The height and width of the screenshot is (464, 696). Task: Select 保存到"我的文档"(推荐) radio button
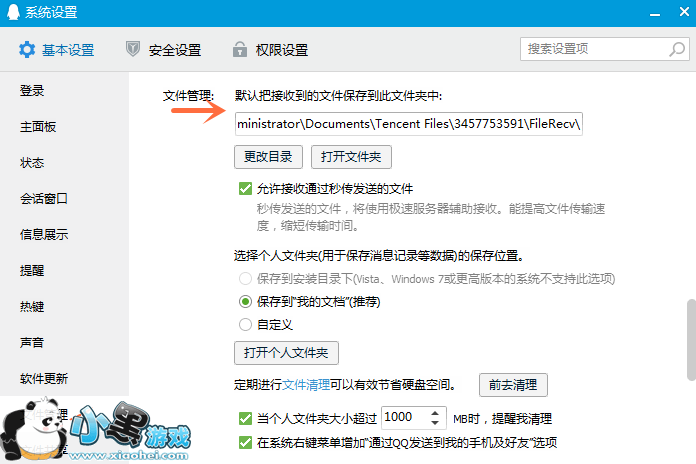(x=245, y=302)
